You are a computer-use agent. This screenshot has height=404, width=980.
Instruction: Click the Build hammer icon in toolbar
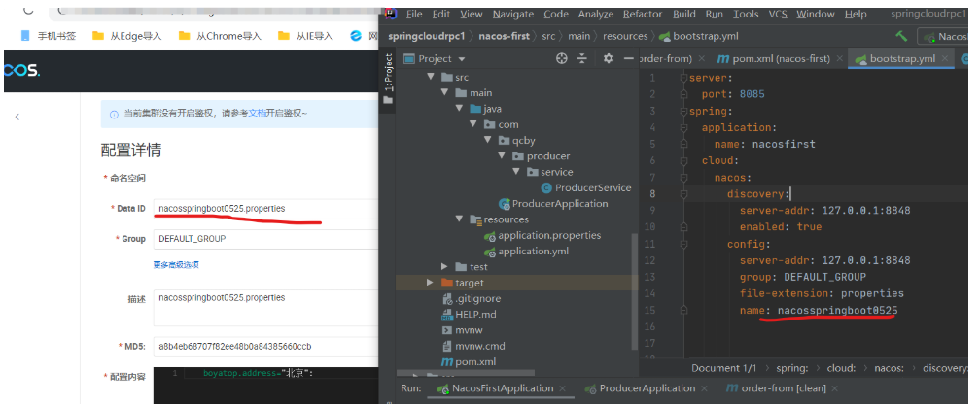click(901, 36)
